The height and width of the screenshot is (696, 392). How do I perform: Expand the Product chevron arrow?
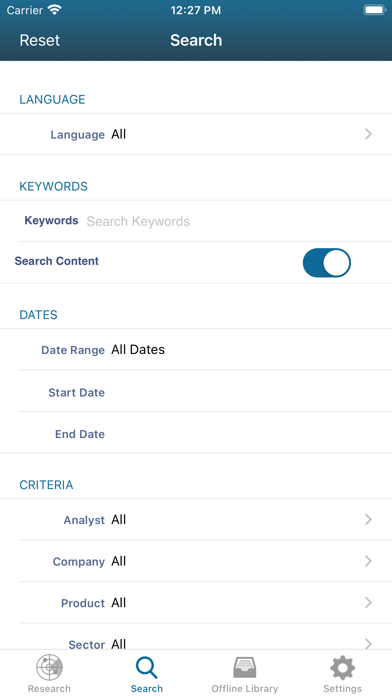[368, 602]
